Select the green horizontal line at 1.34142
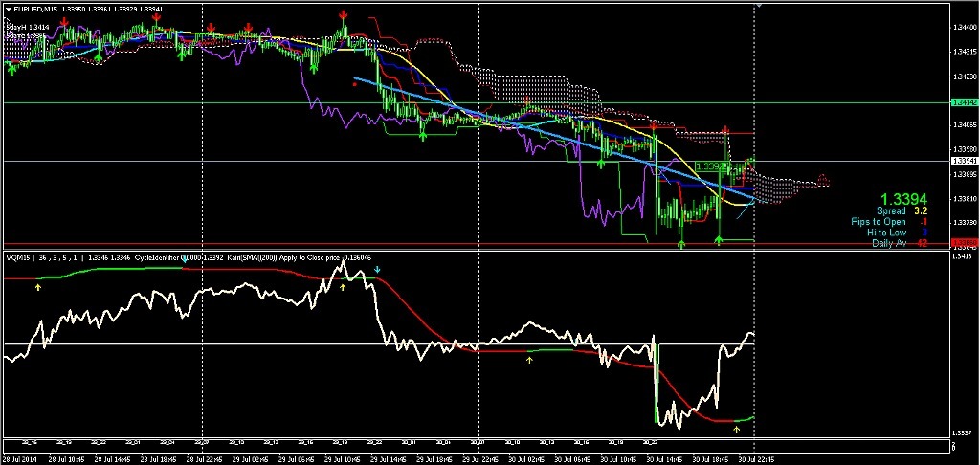The image size is (980, 465). point(475,101)
